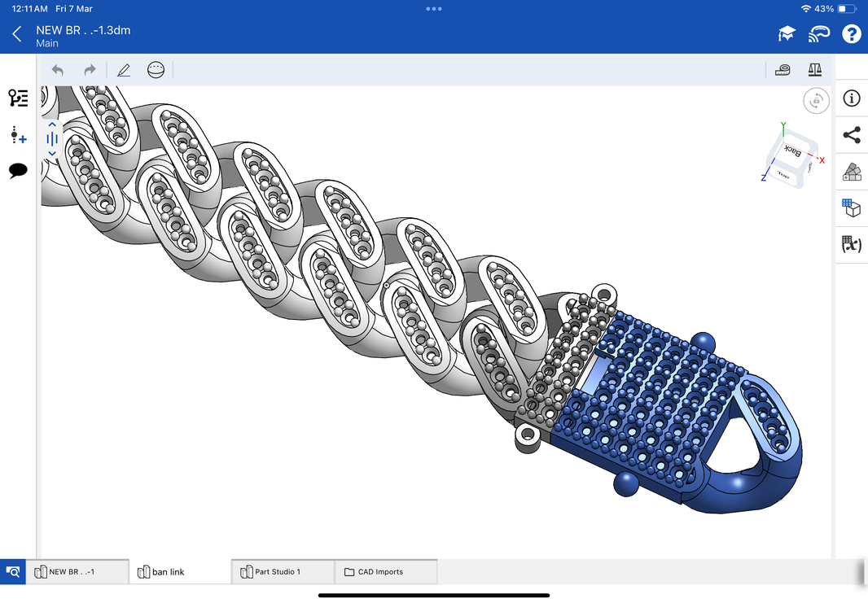Image resolution: width=868 pixels, height=603 pixels.
Task: Open the feature list from the left sidebar
Action: coord(18,98)
